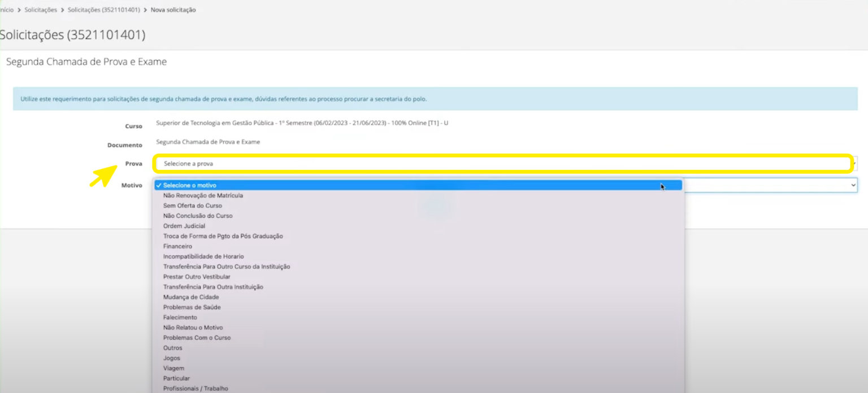This screenshot has height=393, width=868.
Task: Choose 'Falecimento' from the motivo list
Action: coord(180,317)
